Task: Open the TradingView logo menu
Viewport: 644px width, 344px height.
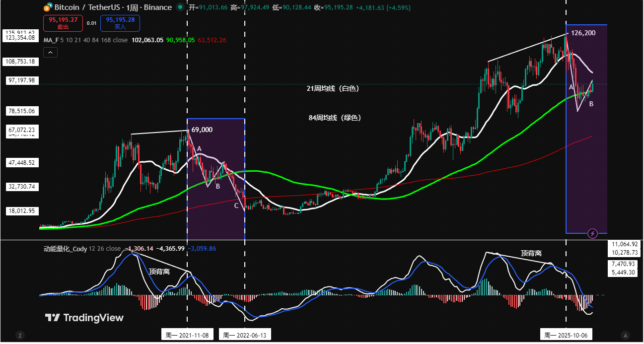Action: point(84,317)
